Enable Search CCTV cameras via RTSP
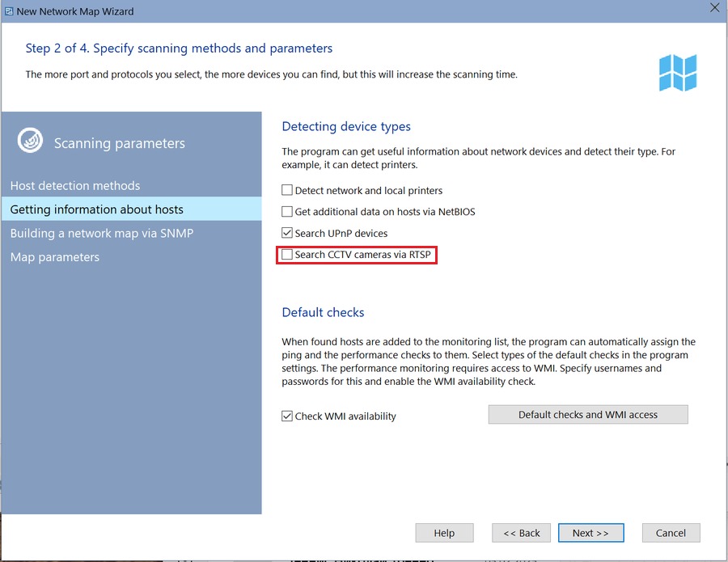This screenshot has width=728, height=562. pyautogui.click(x=287, y=255)
